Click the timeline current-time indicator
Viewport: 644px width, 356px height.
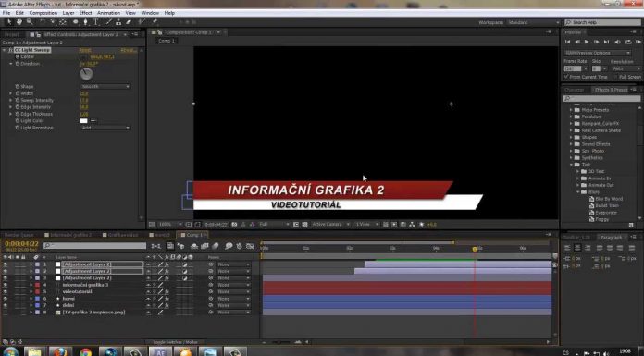pos(475,249)
